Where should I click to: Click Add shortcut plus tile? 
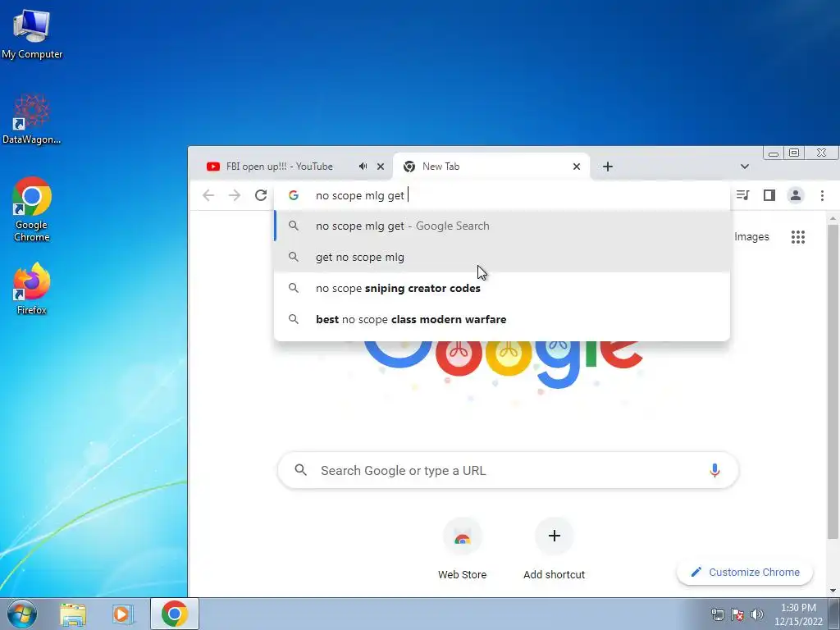[554, 549]
